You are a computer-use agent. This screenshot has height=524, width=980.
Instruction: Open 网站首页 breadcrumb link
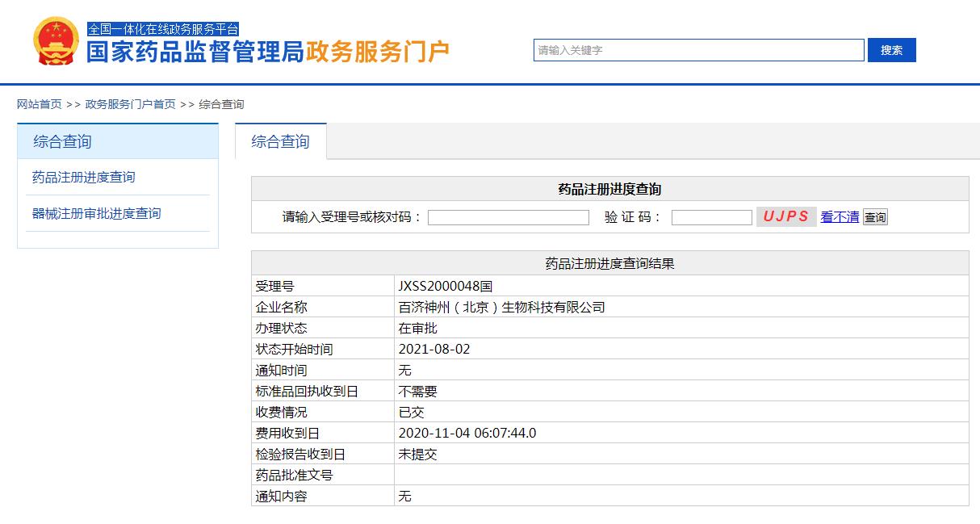pos(37,103)
